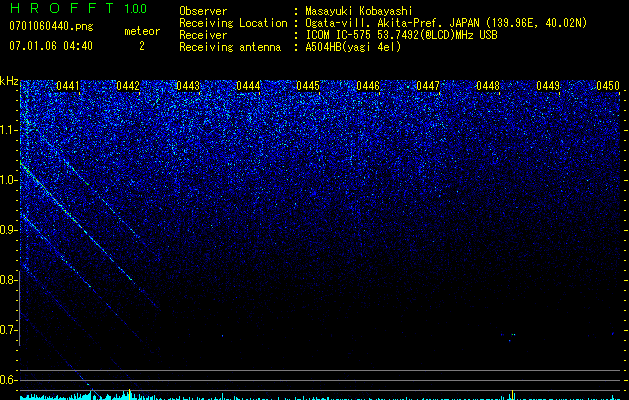Click the 0449 time marker
Screen dimensions: 629x400
tap(548, 86)
